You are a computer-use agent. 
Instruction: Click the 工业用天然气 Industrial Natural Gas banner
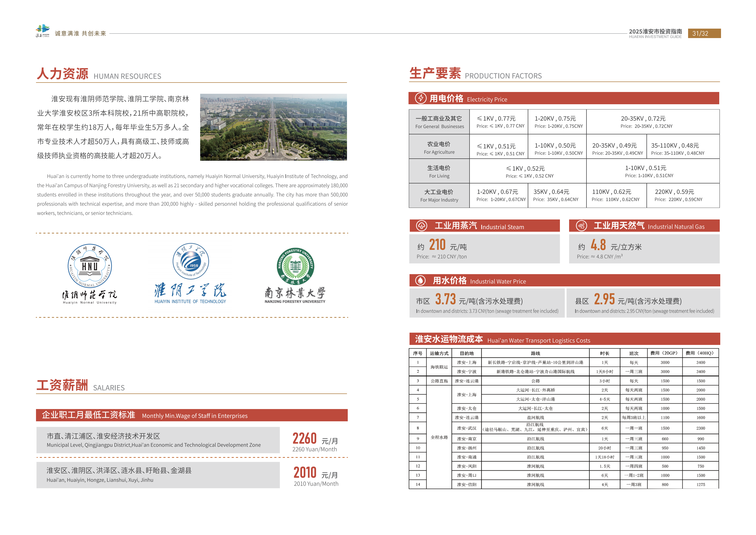click(x=644, y=226)
